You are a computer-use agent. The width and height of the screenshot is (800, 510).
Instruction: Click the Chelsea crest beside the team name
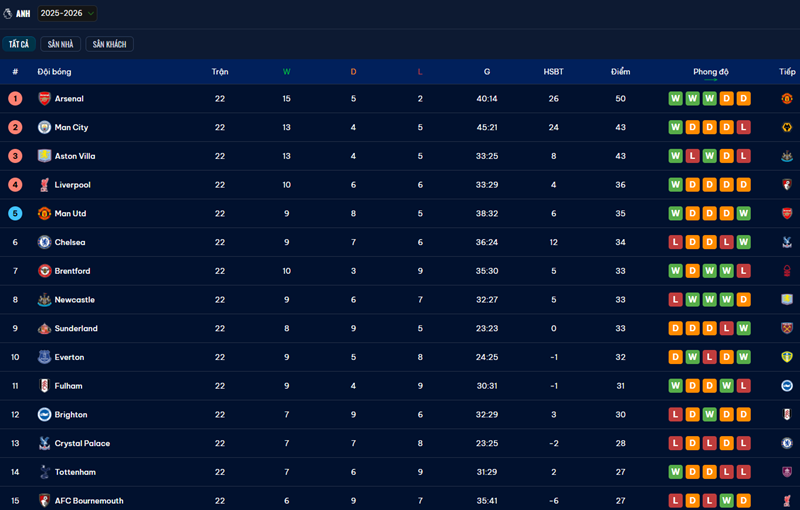pos(44,242)
